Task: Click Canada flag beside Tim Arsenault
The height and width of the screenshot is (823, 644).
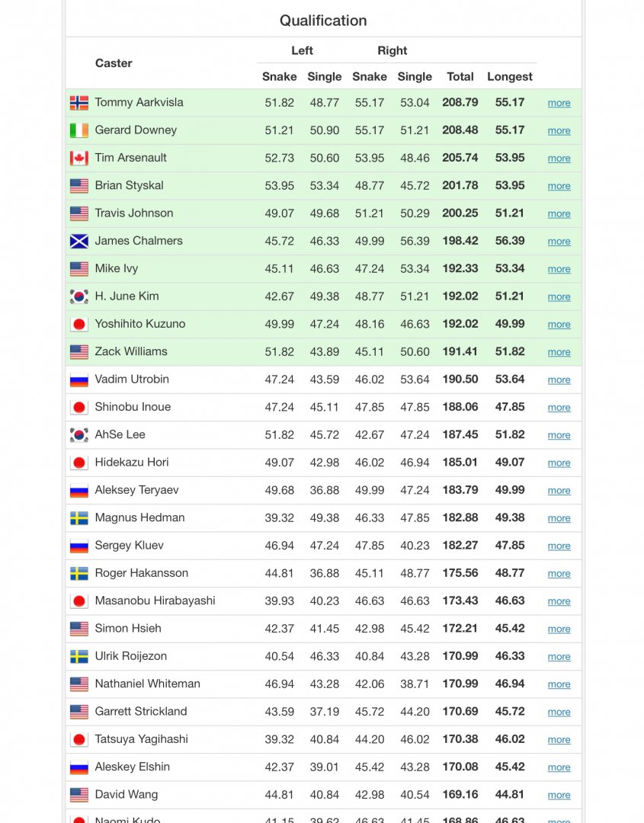Action: [x=79, y=159]
